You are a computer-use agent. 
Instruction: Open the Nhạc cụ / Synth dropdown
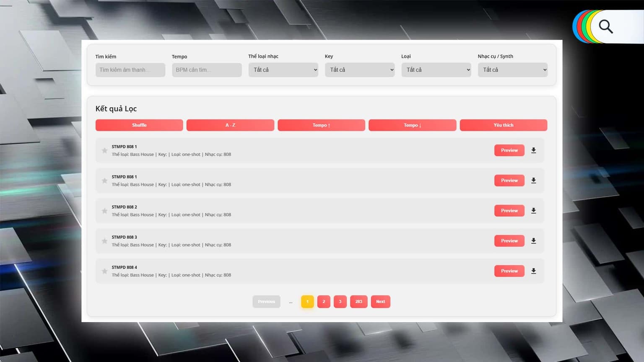513,70
